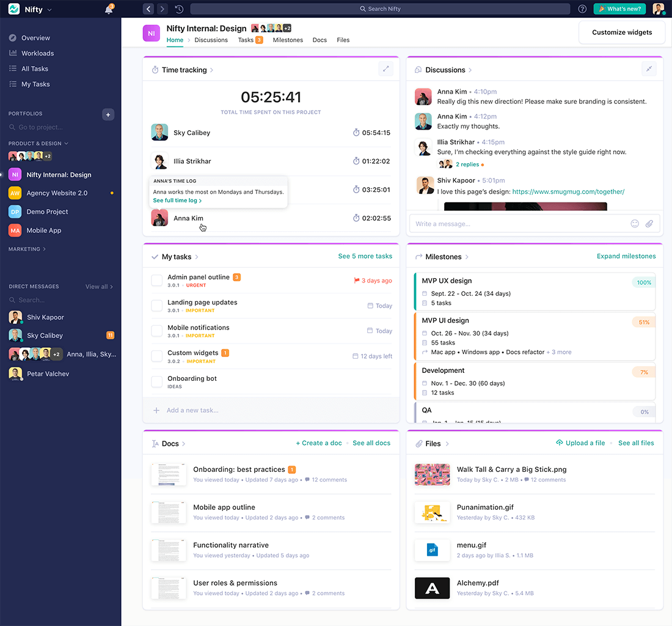Open the smugmug.com link in discussion
Viewport: 672px width, 626px height.
[568, 192]
